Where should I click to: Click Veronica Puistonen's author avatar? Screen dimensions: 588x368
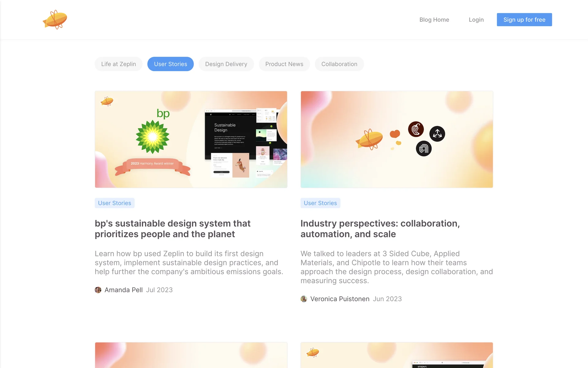tap(304, 299)
